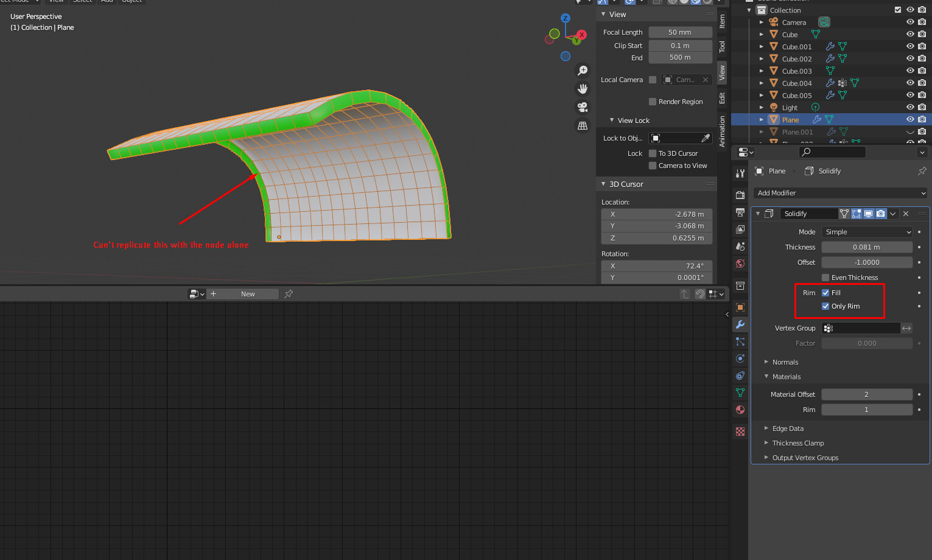This screenshot has height=560, width=932.
Task: Remove the Solidify modifier with X
Action: 906,214
